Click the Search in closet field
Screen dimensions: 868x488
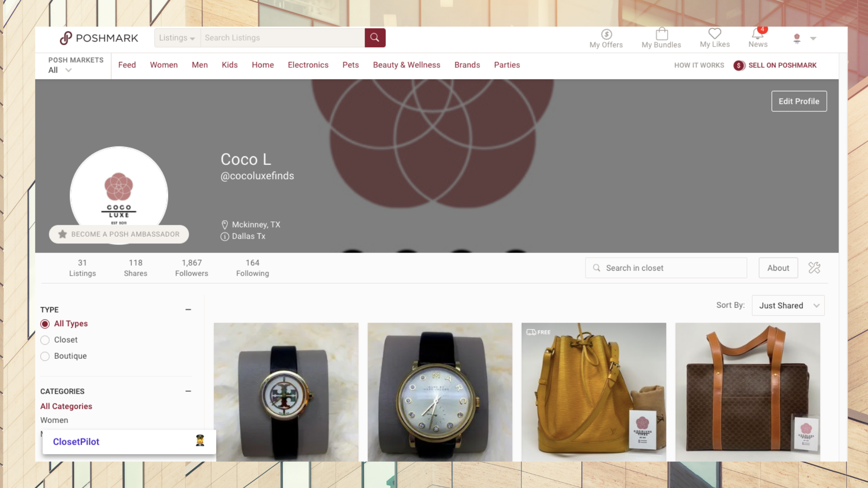pyautogui.click(x=666, y=268)
